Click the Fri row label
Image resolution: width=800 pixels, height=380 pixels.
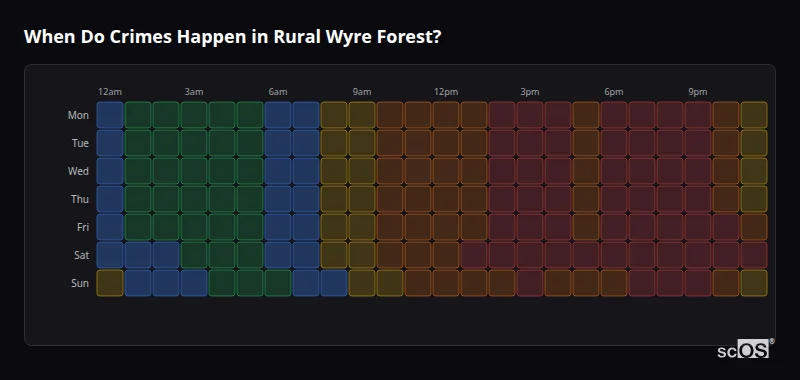pos(83,227)
